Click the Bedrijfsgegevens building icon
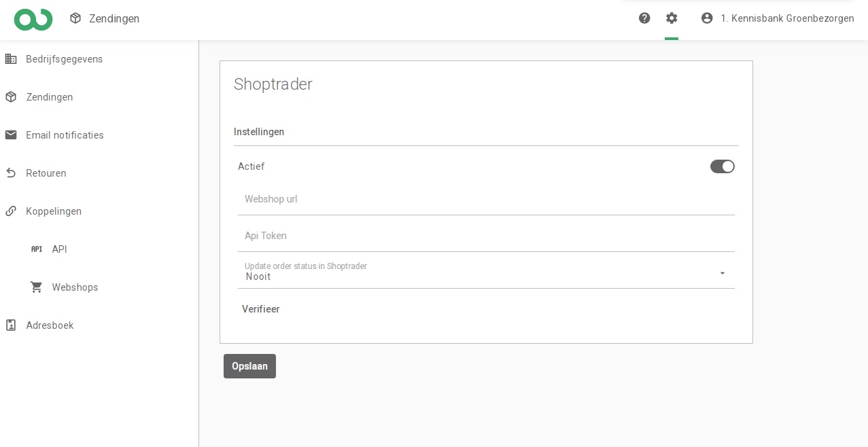The width and height of the screenshot is (868, 447). point(11,59)
